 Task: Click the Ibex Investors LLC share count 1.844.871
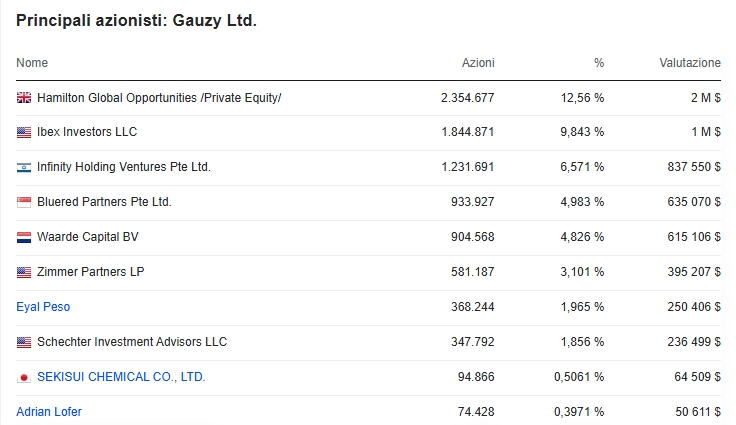tap(468, 132)
